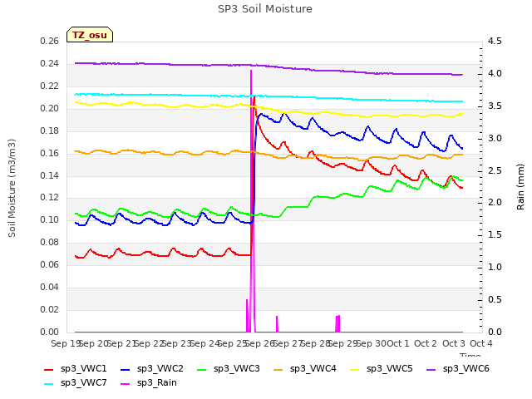Click the 0.00 left axis value

coord(50,332)
